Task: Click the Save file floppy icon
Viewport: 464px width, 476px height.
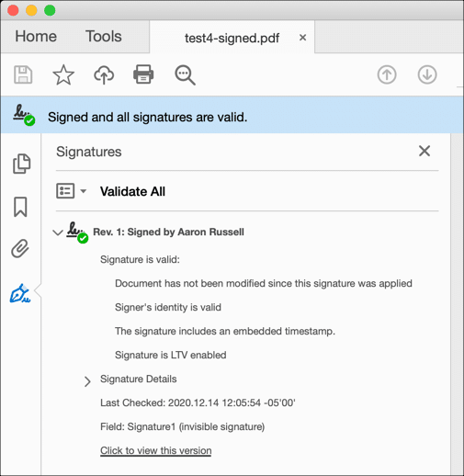Action: coord(23,74)
